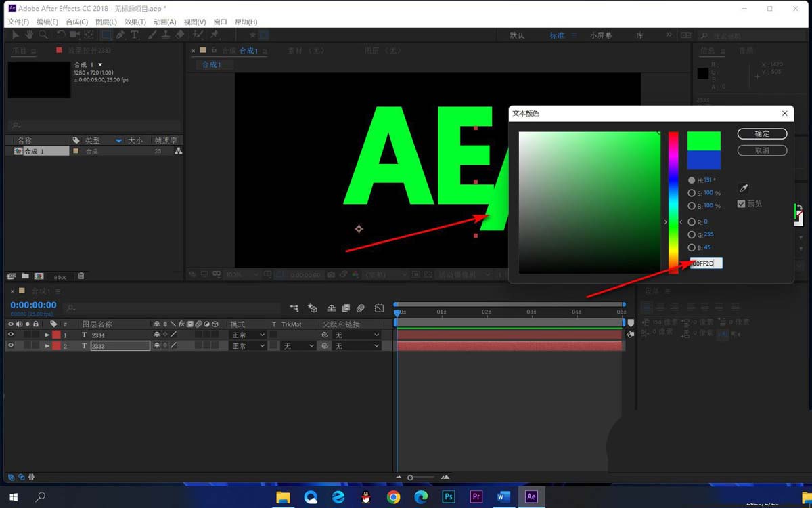Click the new green color swatch
The width and height of the screenshot is (812, 508).
(x=704, y=141)
